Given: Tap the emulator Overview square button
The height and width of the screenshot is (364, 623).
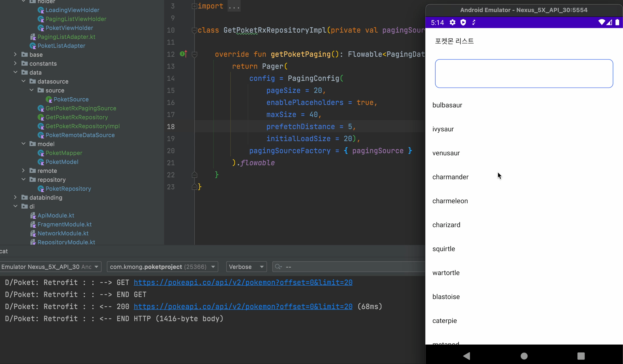Looking at the screenshot, I should [x=581, y=356].
